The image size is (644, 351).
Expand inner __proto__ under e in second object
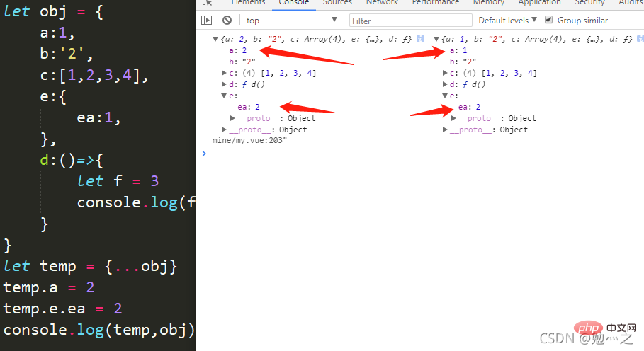[453, 118]
